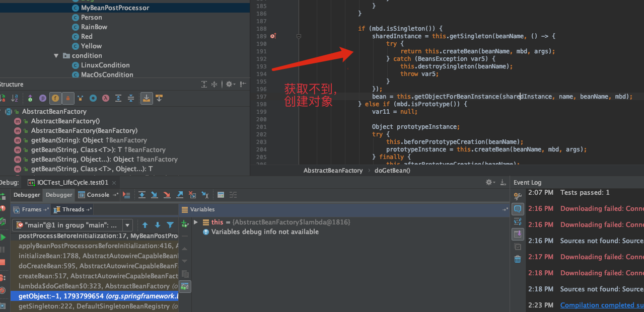Viewport: 644px width, 312px height.
Task: Expand the 'this' variable node
Action: click(x=195, y=222)
